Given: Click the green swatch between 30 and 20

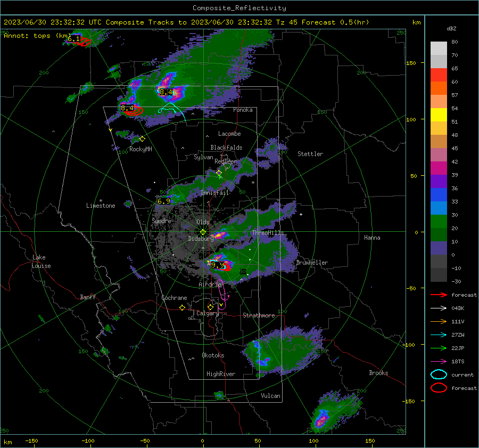Looking at the screenshot, I should pos(439,222).
